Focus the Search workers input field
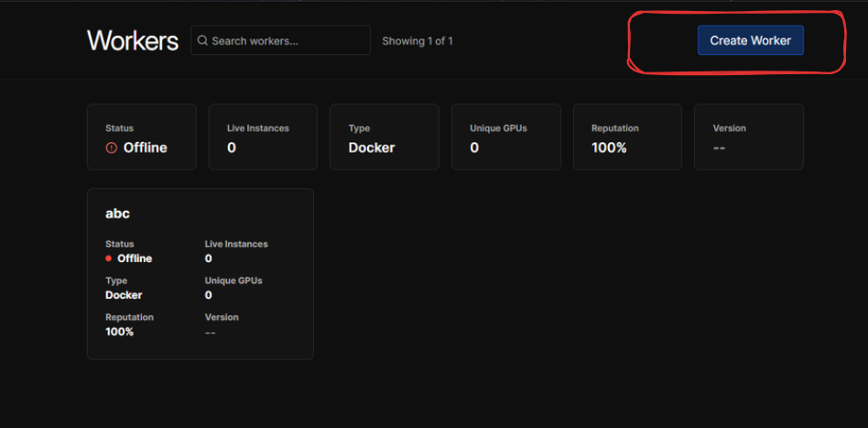This screenshot has height=428, width=868. [281, 40]
